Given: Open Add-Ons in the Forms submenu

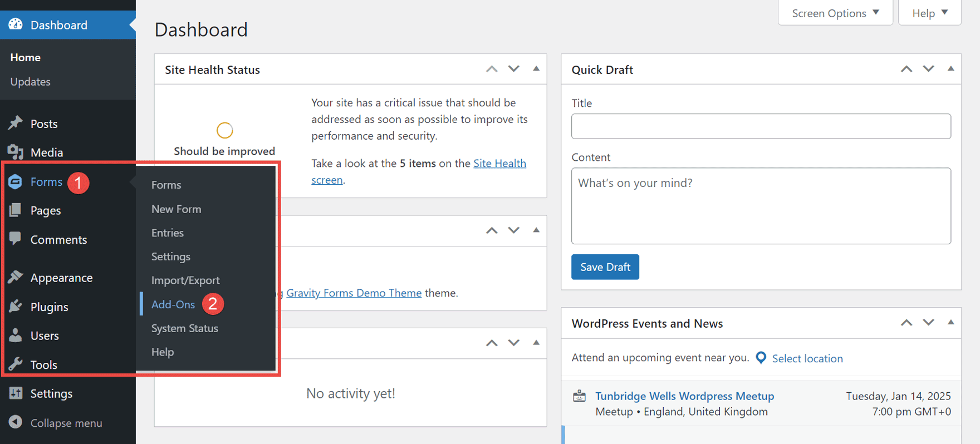Looking at the screenshot, I should pos(173,304).
